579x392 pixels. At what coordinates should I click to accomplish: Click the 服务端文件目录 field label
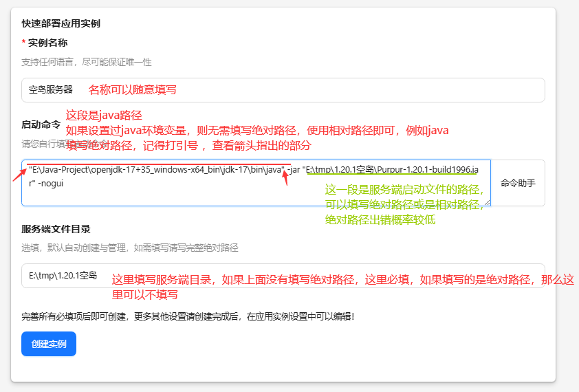click(56, 229)
